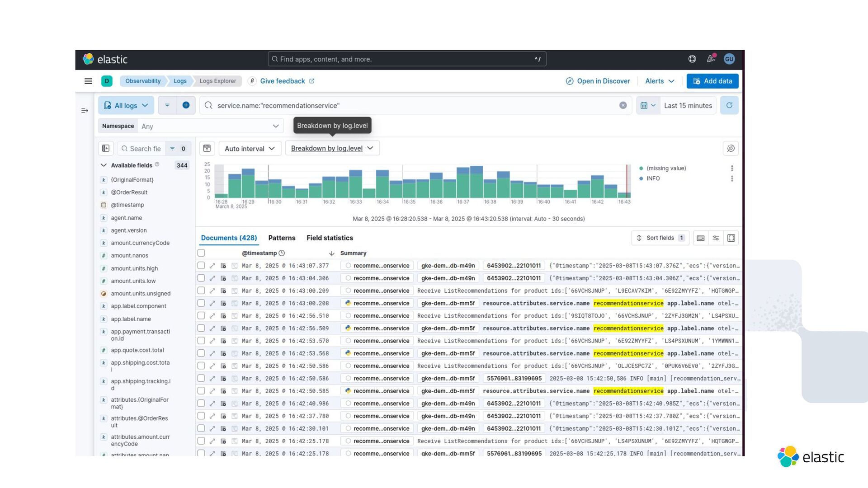The width and height of the screenshot is (868, 488).
Task: Select all rows checkbox in header
Action: 201,253
